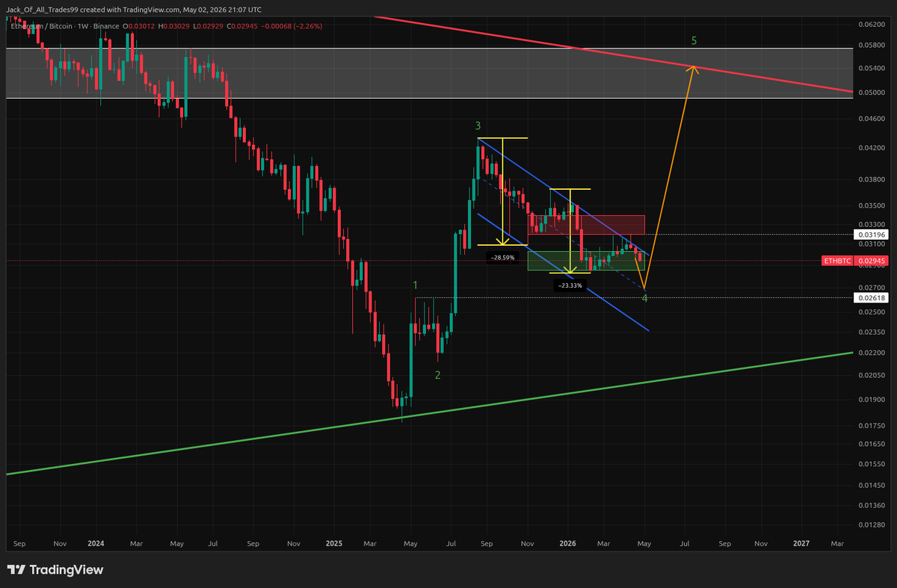
Task: Click the 0.01450 price axis label
Action: pyautogui.click(x=871, y=486)
